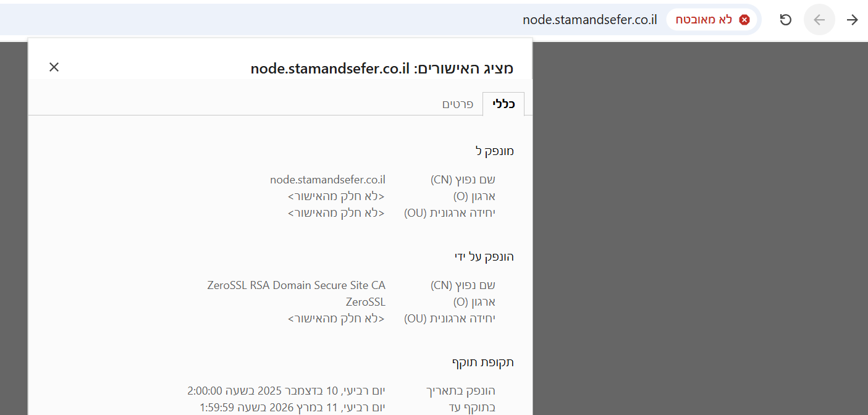The image size is (868, 415).
Task: Click the reload page icon
Action: (785, 20)
